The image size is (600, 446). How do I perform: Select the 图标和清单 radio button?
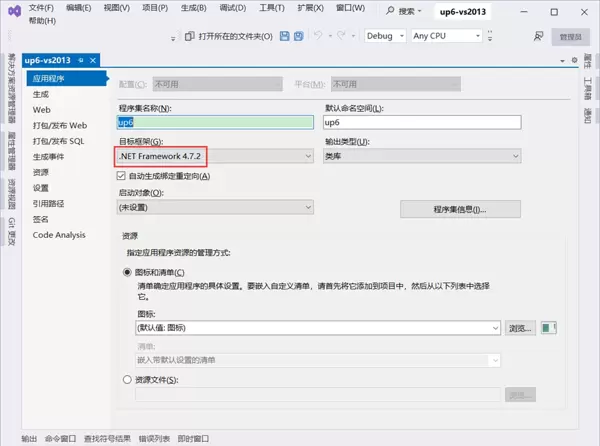(127, 272)
